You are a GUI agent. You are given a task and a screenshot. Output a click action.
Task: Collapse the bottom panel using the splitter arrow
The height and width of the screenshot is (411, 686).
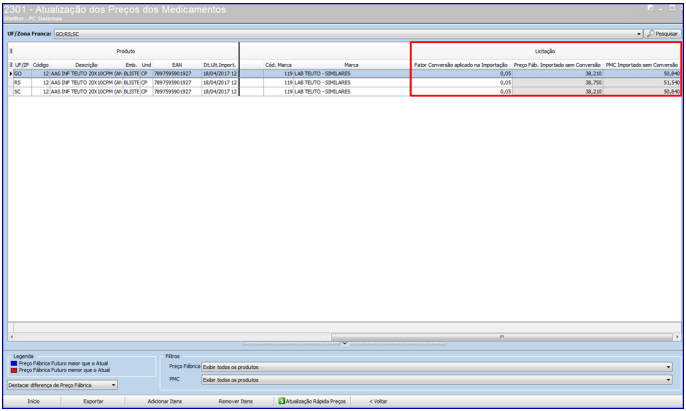point(344,344)
